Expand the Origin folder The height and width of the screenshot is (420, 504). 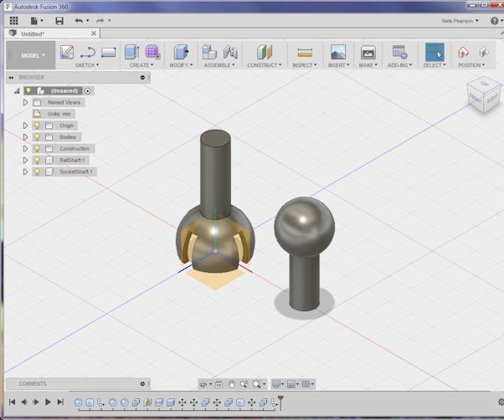point(25,125)
